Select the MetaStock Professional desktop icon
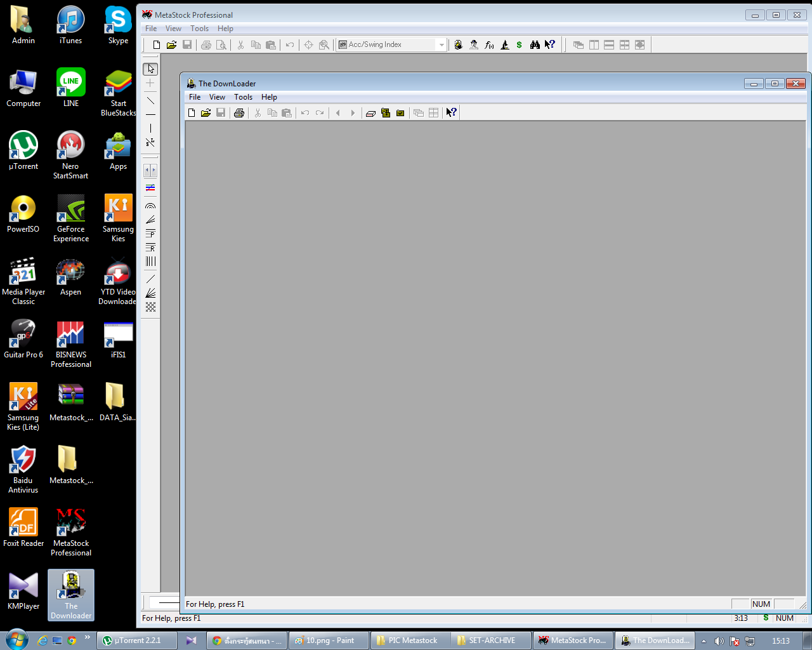This screenshot has height=650, width=812. click(71, 532)
